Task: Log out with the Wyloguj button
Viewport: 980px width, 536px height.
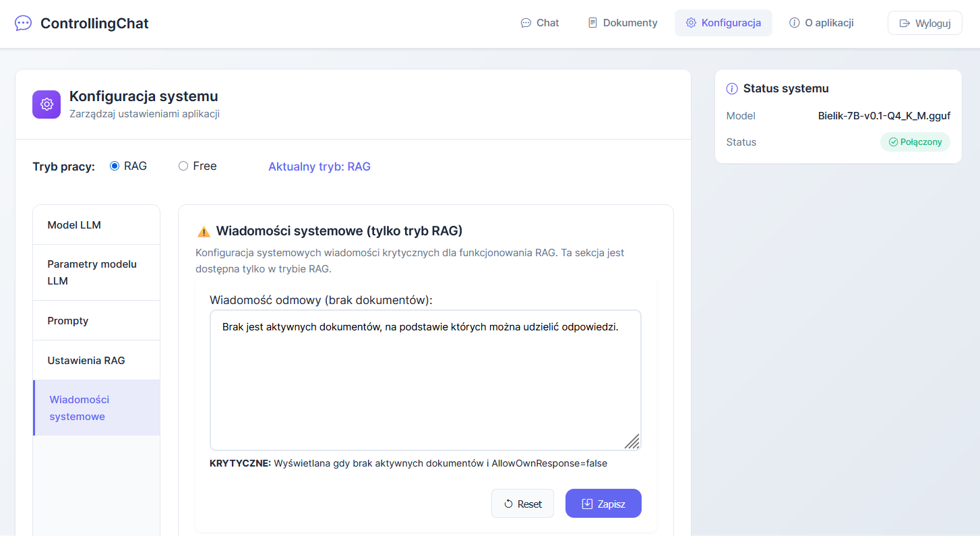Action: pos(925,23)
